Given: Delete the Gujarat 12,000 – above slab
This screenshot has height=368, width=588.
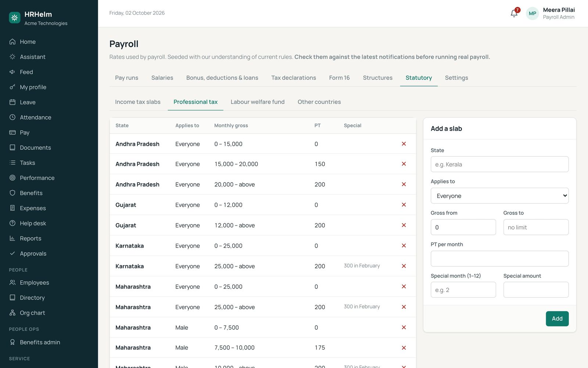Looking at the screenshot, I should click(404, 225).
